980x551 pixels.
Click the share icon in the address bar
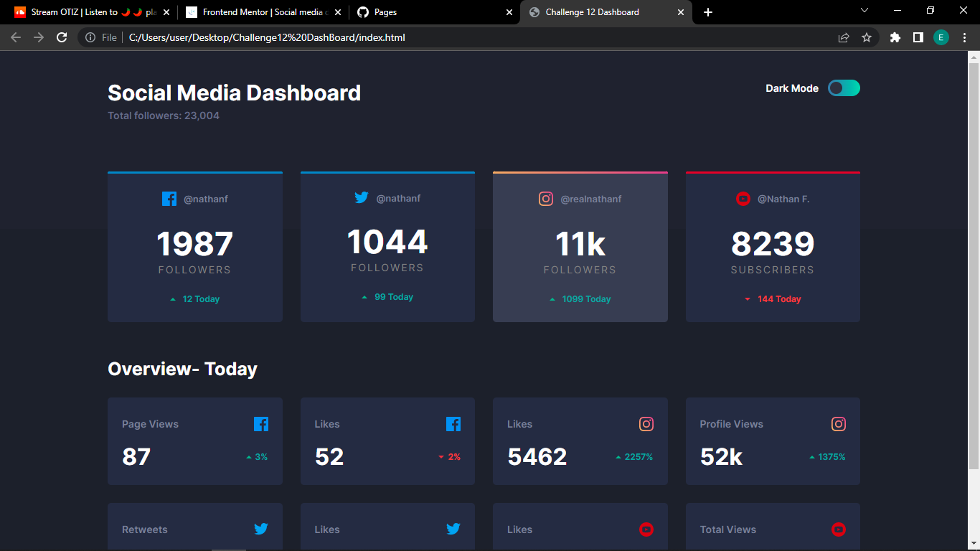(844, 37)
